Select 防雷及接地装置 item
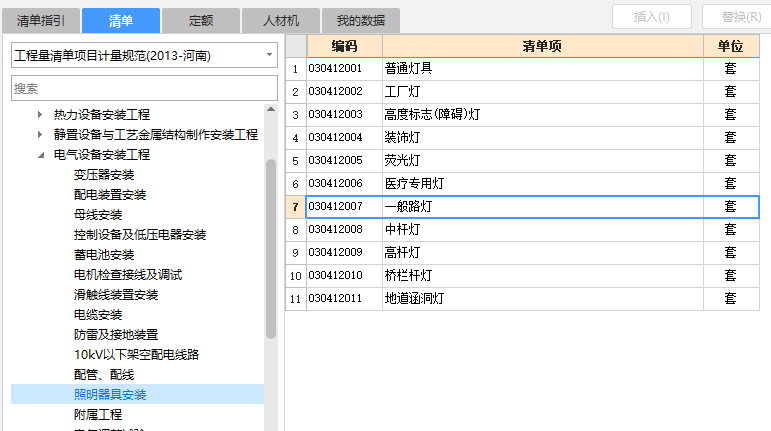The image size is (771, 431). (x=116, y=335)
